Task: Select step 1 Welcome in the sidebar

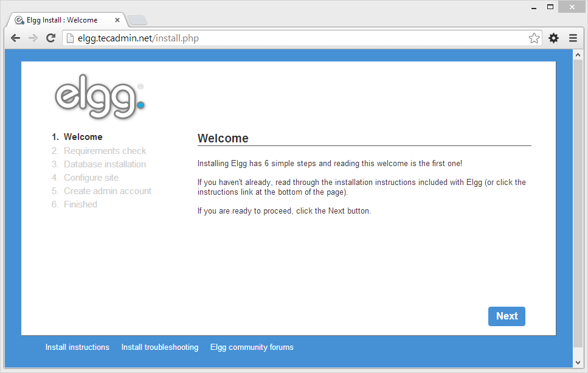Action: 77,137
